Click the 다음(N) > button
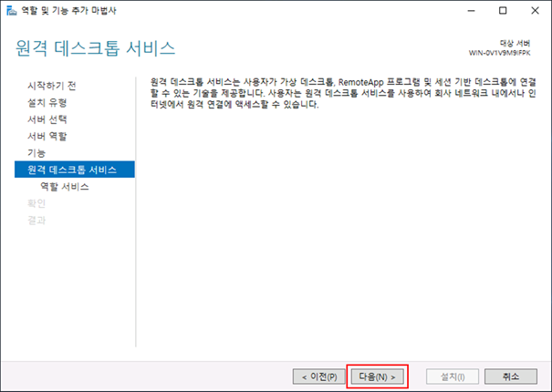 377,377
